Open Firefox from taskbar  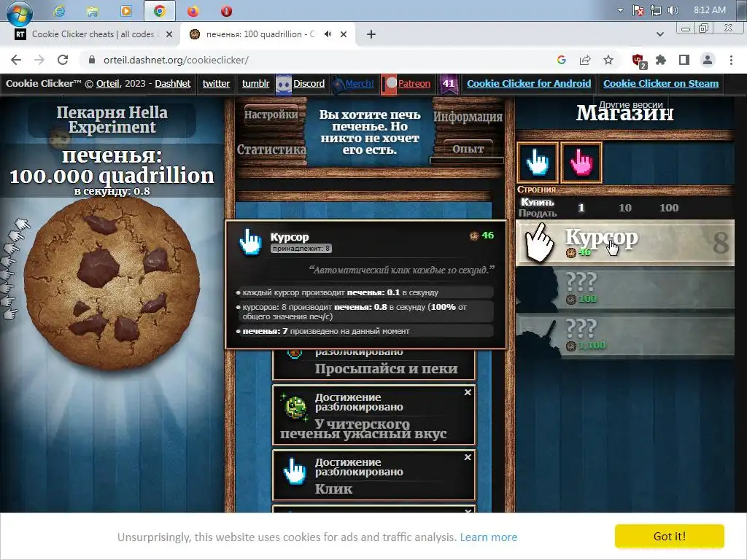[x=193, y=10]
